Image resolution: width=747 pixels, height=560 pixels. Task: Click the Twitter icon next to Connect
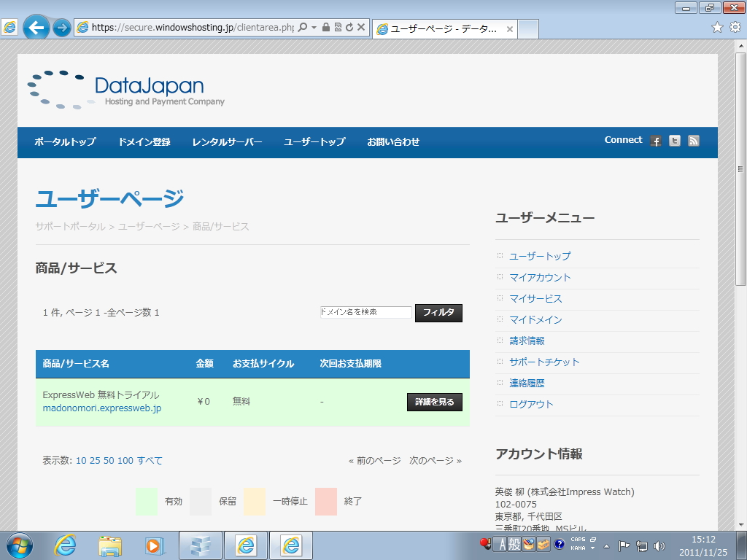click(x=674, y=141)
